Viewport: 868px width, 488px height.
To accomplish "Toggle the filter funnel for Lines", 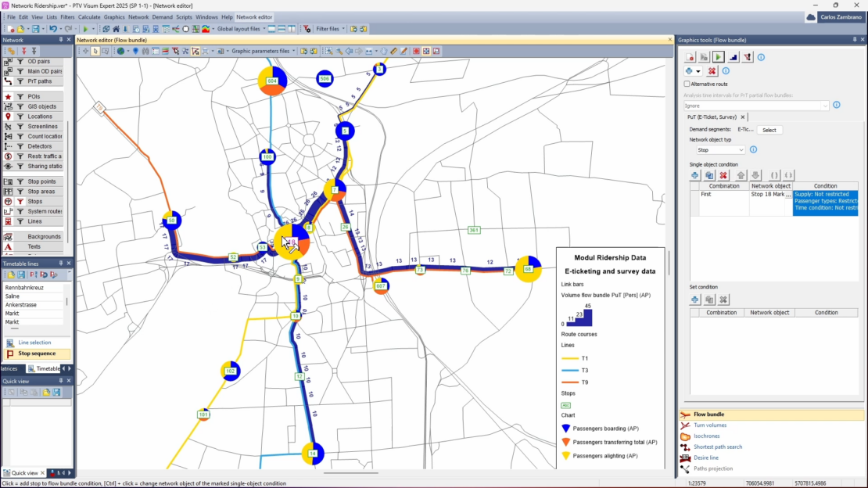I will (x=20, y=221).
